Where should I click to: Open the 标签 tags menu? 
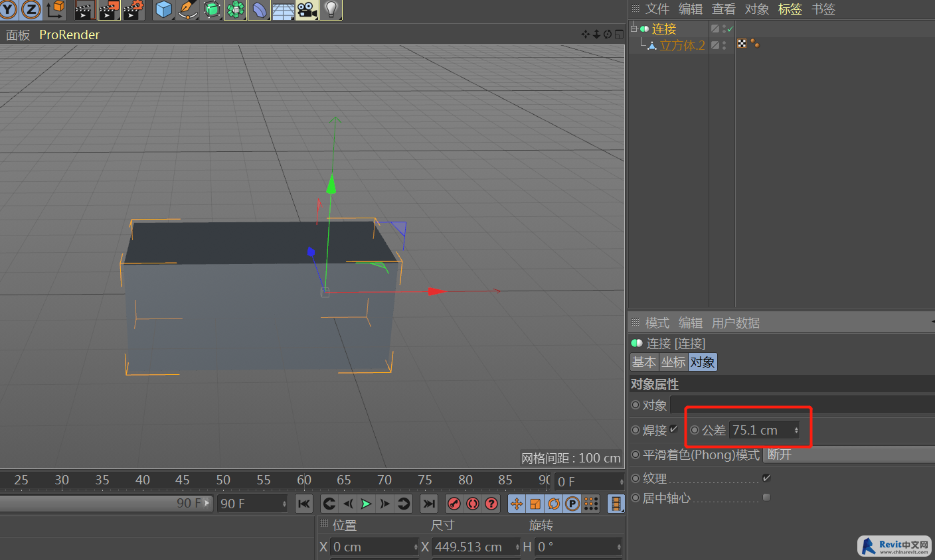[x=790, y=9]
